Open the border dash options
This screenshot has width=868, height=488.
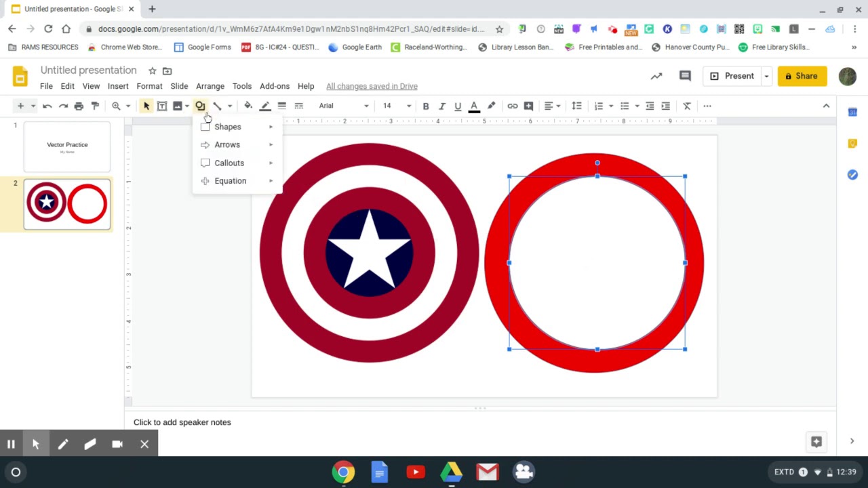(x=298, y=106)
